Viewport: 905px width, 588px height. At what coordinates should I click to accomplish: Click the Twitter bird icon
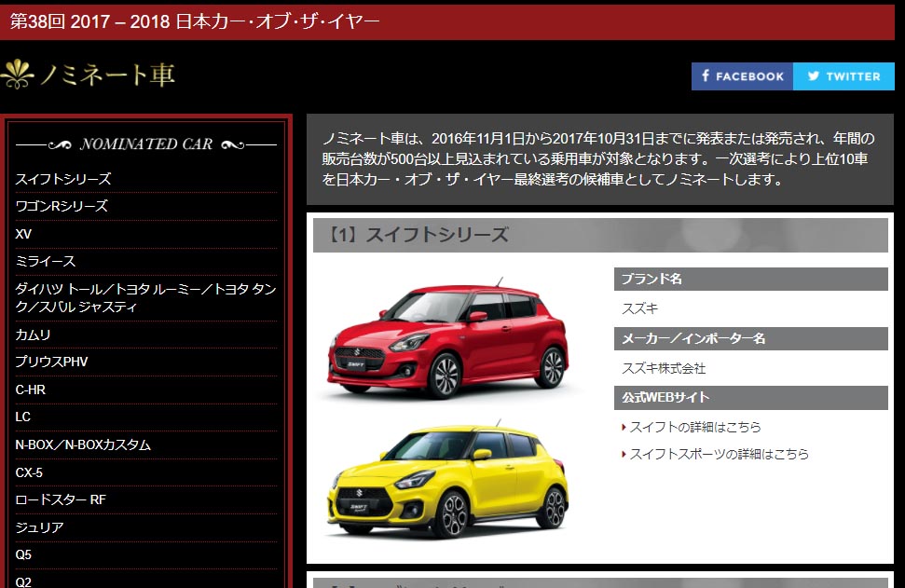(x=814, y=75)
